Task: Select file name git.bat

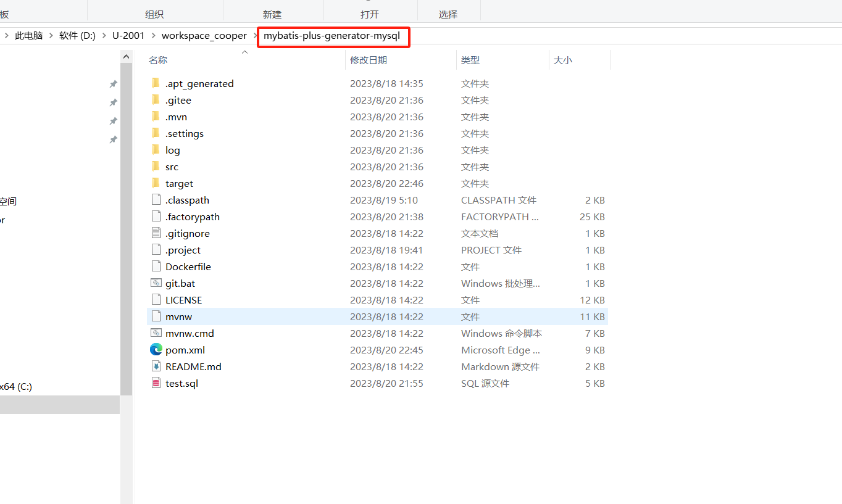Action: 180,283
